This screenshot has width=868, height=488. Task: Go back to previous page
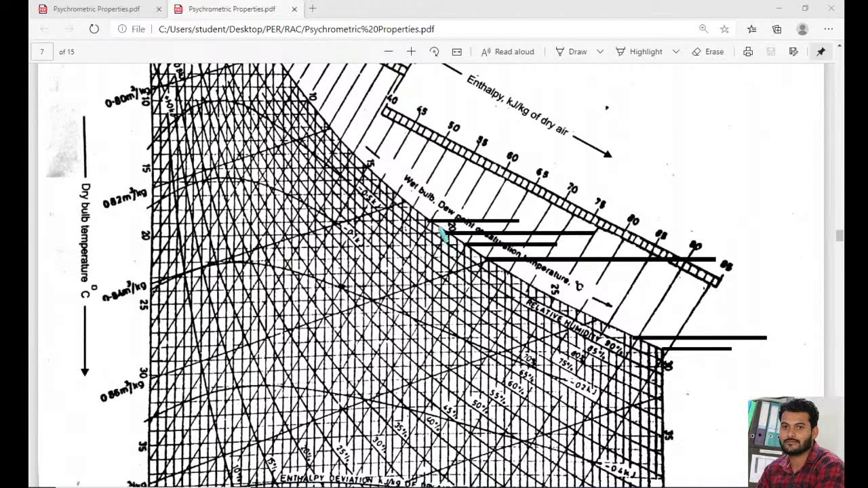pyautogui.click(x=44, y=29)
